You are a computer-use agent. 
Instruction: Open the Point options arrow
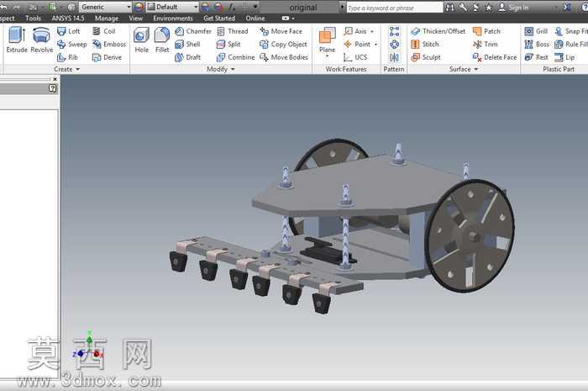pyautogui.click(x=375, y=45)
